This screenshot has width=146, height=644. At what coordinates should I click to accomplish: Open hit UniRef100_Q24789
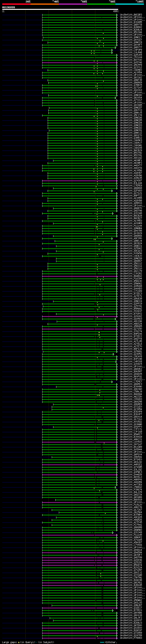click(x=131, y=636)
